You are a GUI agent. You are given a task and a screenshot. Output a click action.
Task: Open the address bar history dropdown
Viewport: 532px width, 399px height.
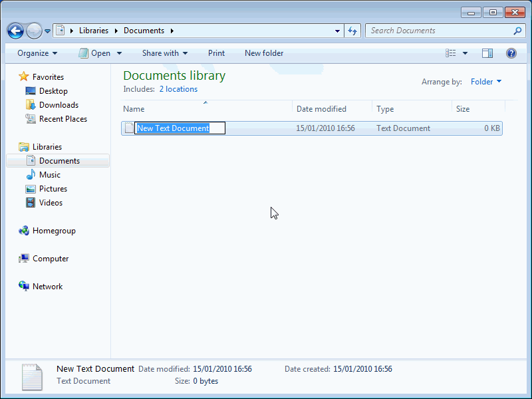[x=337, y=31]
